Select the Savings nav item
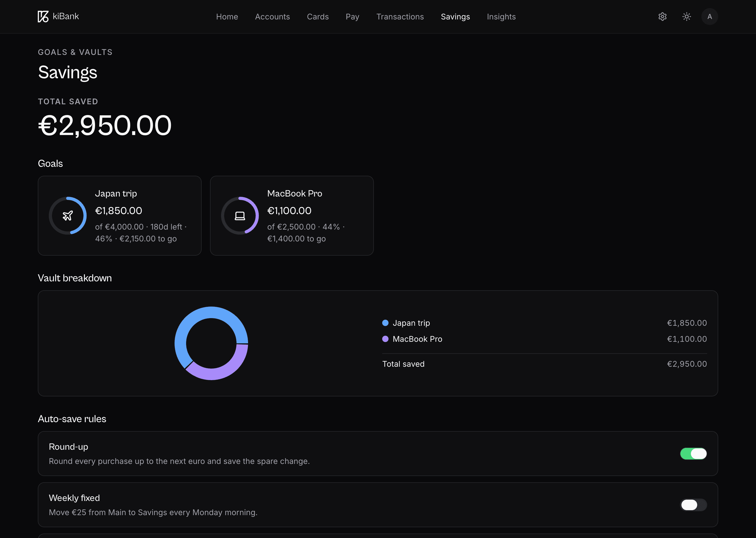The height and width of the screenshot is (538, 756). (x=455, y=17)
